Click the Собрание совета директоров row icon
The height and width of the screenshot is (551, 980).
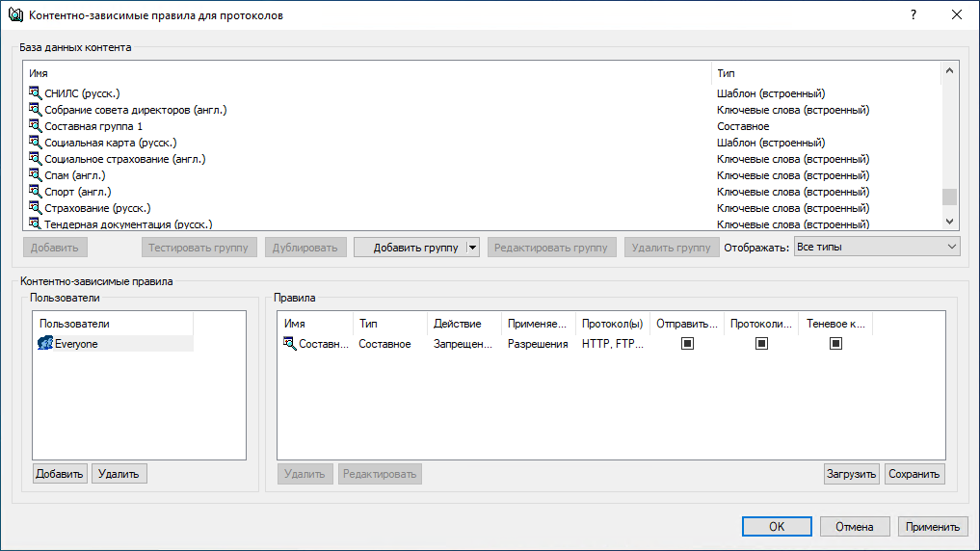(35, 109)
